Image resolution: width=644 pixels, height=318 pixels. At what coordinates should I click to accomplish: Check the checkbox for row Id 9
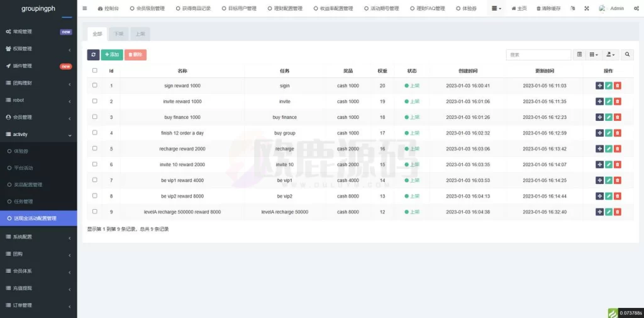tap(95, 212)
